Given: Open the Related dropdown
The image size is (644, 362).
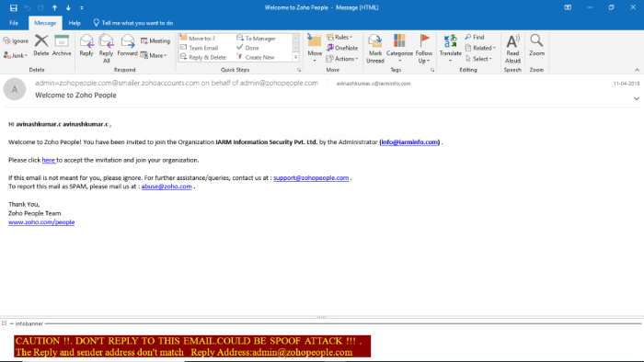Looking at the screenshot, I should (x=480, y=48).
